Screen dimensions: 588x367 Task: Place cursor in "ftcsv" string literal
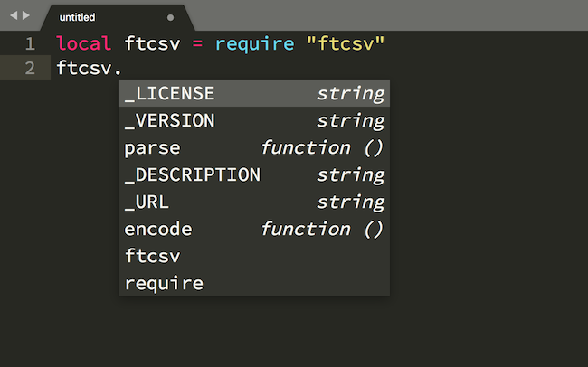tap(346, 43)
